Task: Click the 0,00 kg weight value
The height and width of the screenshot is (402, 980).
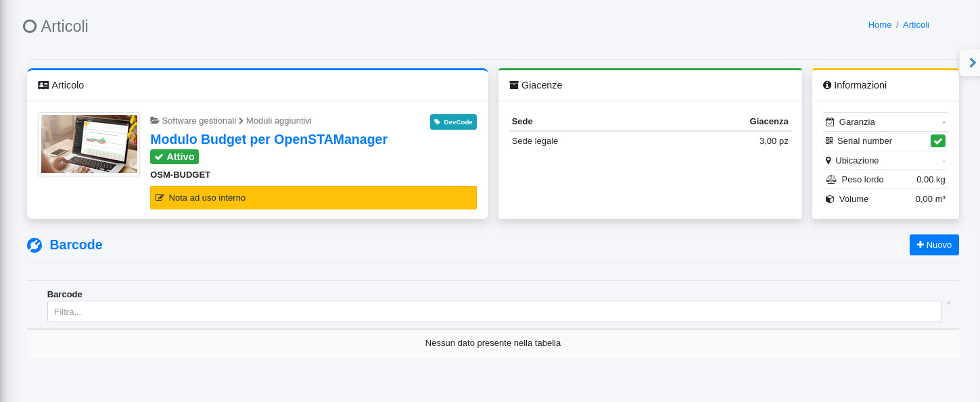Action: [931, 179]
